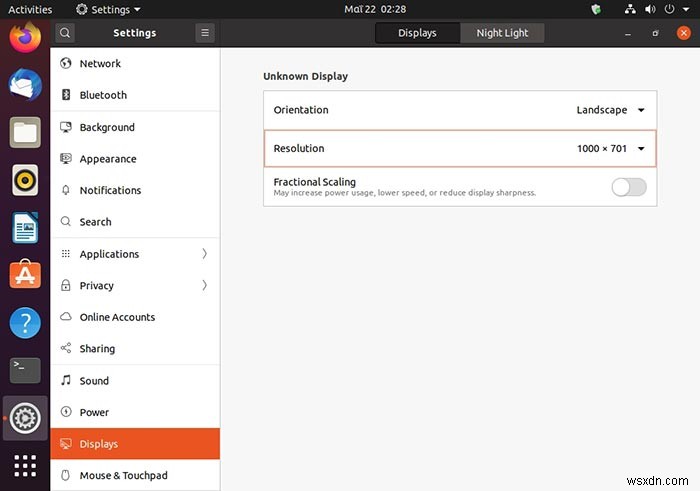Open Help from the dock

click(25, 323)
